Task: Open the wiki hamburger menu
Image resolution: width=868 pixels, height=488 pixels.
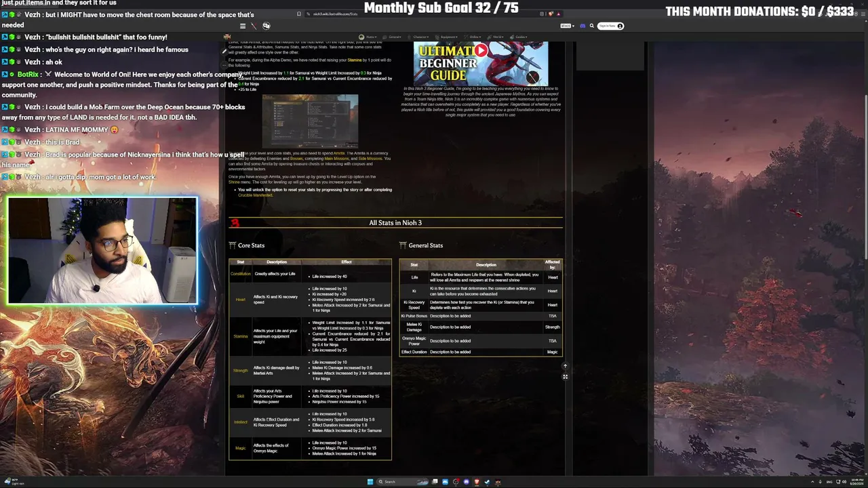Action: (x=243, y=26)
